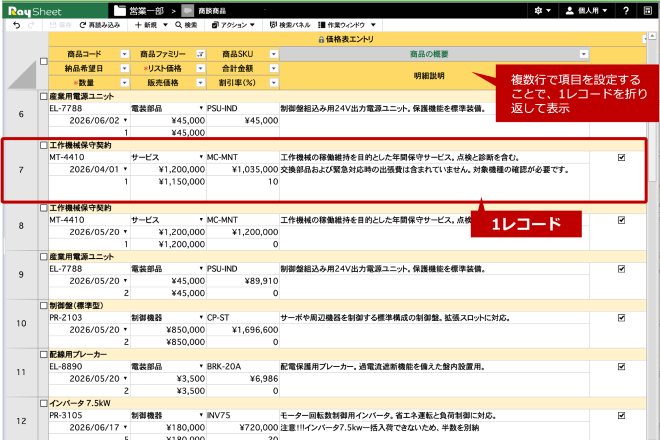Open 合計金額 column filter dropdown
Viewport: 660px width, 440px height.
click(x=274, y=68)
